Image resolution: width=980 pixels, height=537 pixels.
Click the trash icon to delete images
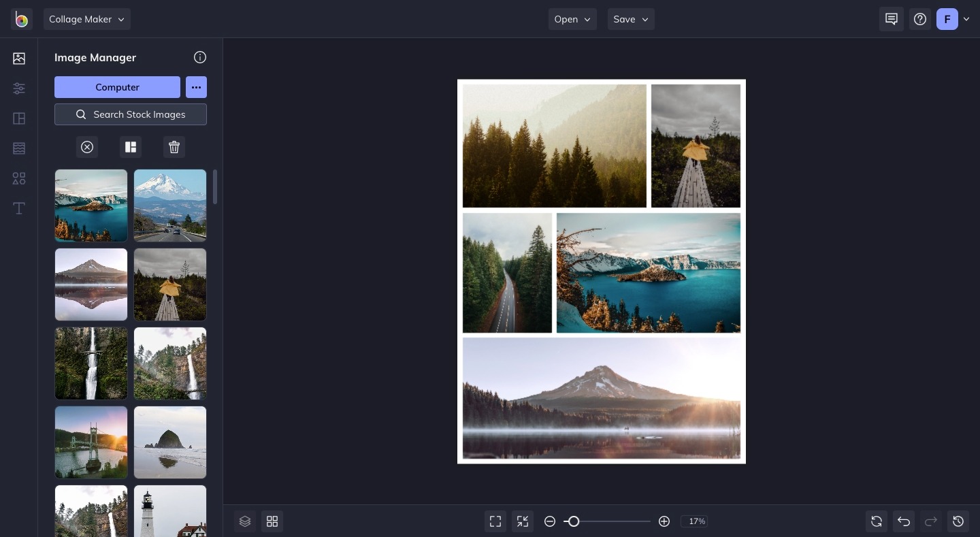pyautogui.click(x=174, y=147)
